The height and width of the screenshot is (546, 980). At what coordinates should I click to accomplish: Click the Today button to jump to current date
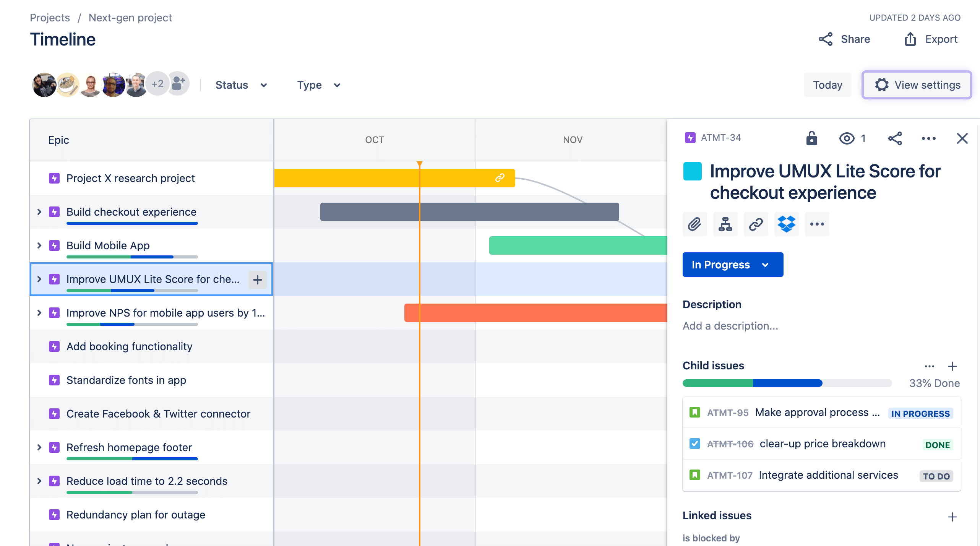coord(828,85)
